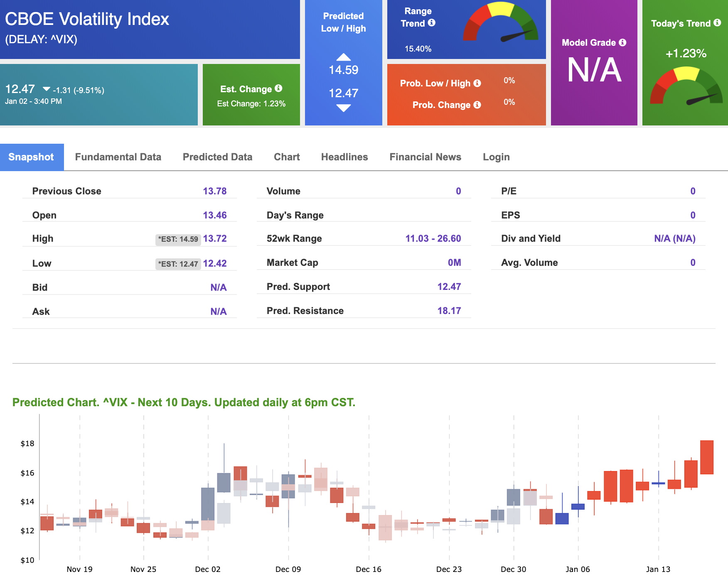Switch to the Fundamental Data tab

(x=118, y=157)
